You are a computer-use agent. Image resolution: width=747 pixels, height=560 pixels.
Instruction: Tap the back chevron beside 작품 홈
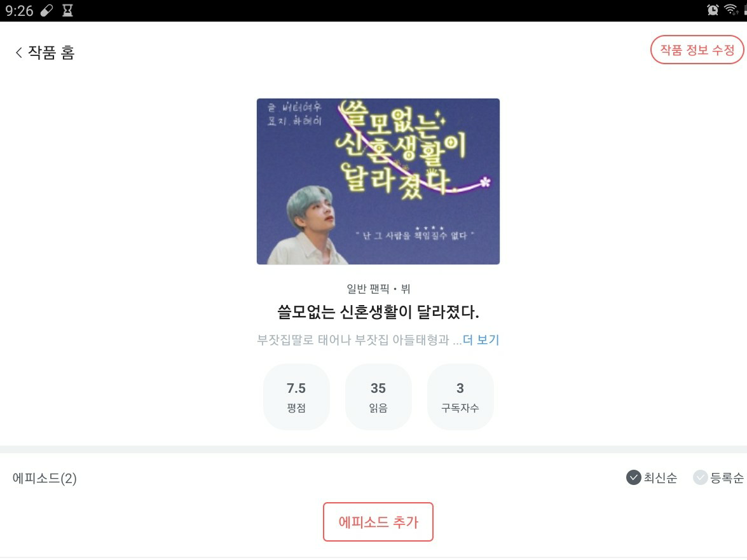[x=18, y=52]
